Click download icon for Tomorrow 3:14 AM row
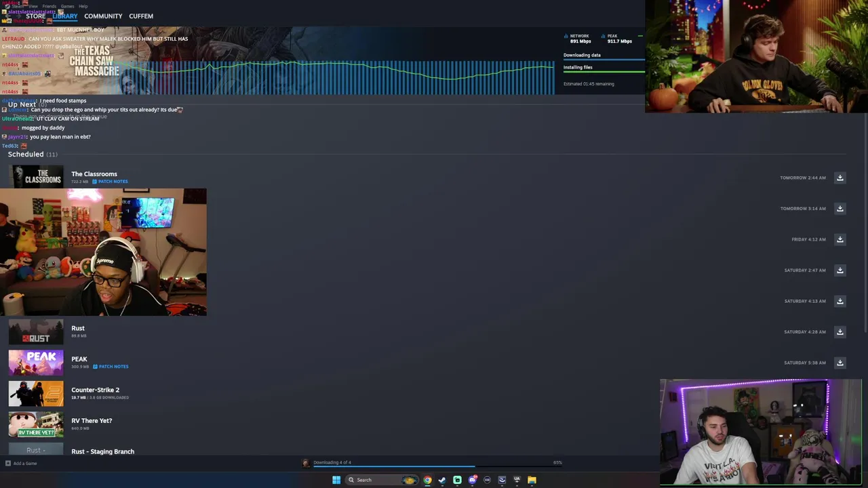The height and width of the screenshot is (488, 868). tap(840, 208)
